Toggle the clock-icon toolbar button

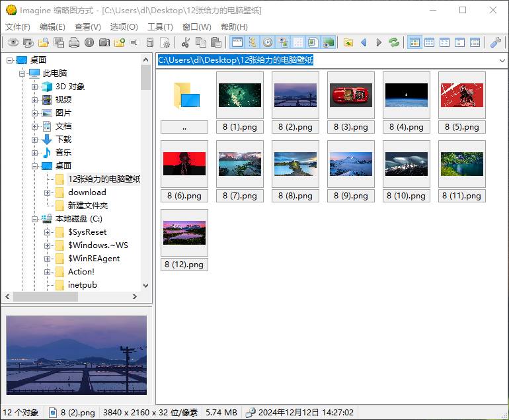267,42
